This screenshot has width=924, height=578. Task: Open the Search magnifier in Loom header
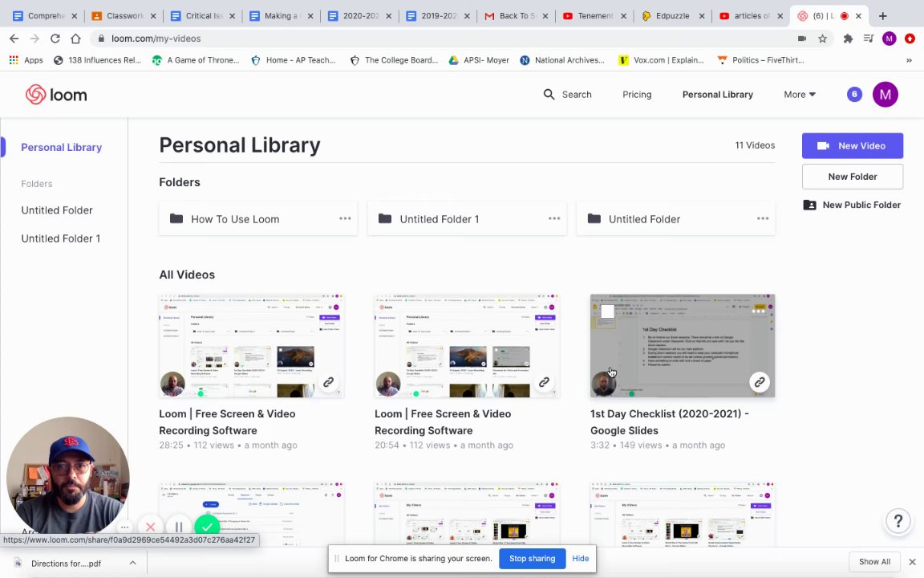tap(549, 95)
